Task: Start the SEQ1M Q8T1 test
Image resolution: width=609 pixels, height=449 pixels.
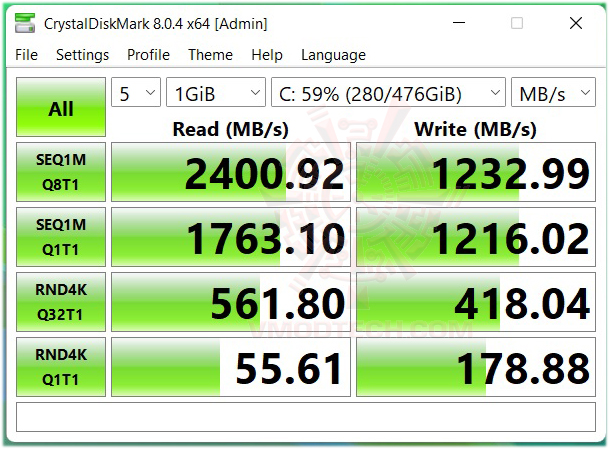Action: coord(61,172)
